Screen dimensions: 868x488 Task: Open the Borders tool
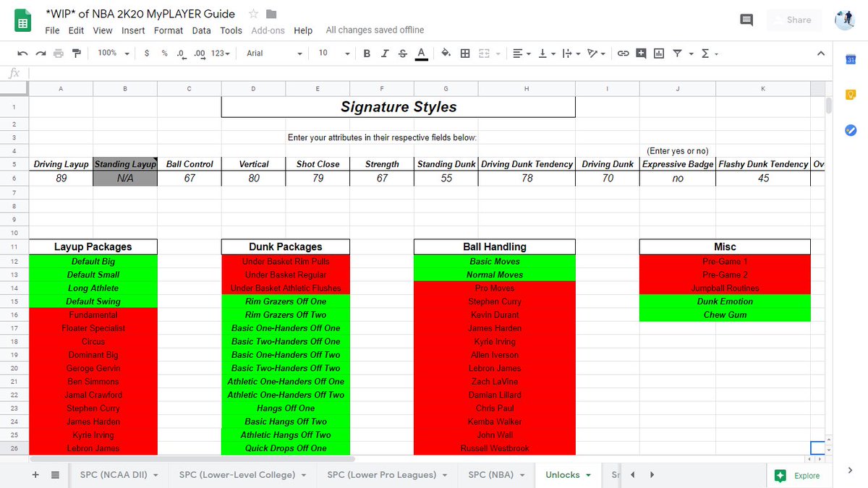click(465, 53)
